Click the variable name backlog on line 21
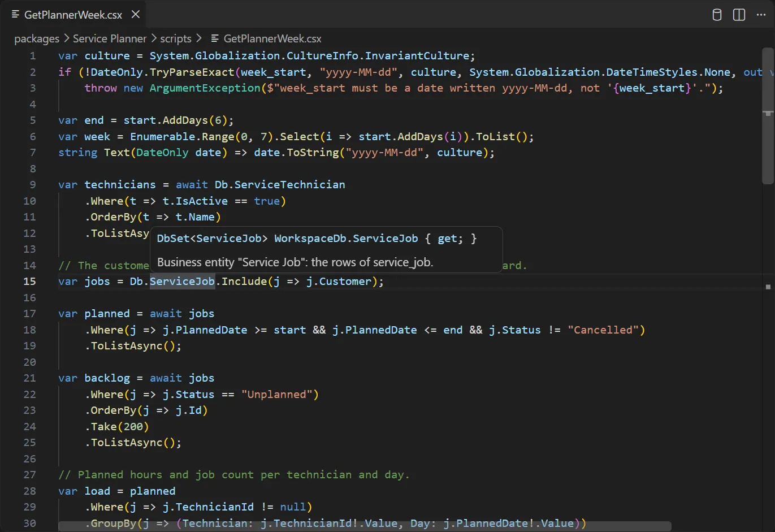 pyautogui.click(x=107, y=378)
